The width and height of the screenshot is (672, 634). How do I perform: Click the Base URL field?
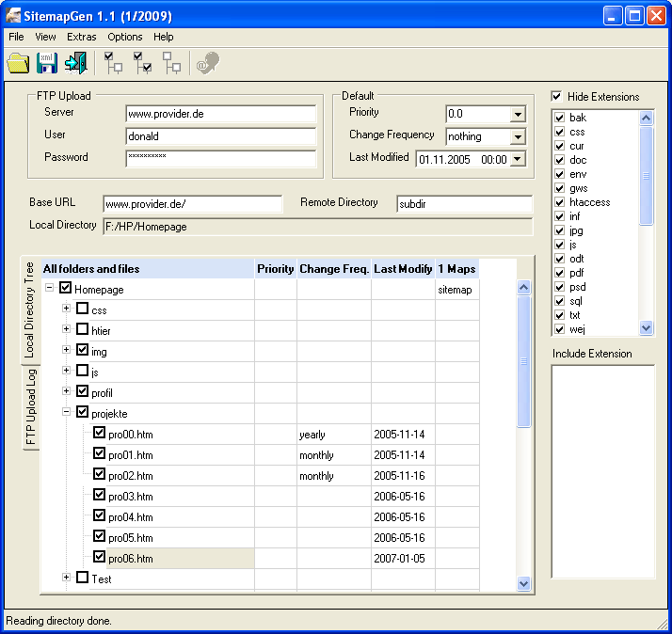point(192,204)
